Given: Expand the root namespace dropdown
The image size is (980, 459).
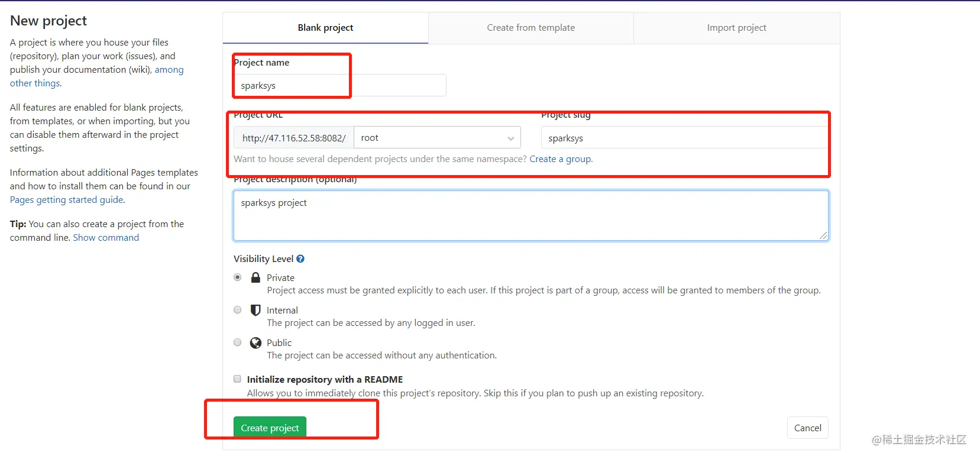Looking at the screenshot, I should coord(437,137).
